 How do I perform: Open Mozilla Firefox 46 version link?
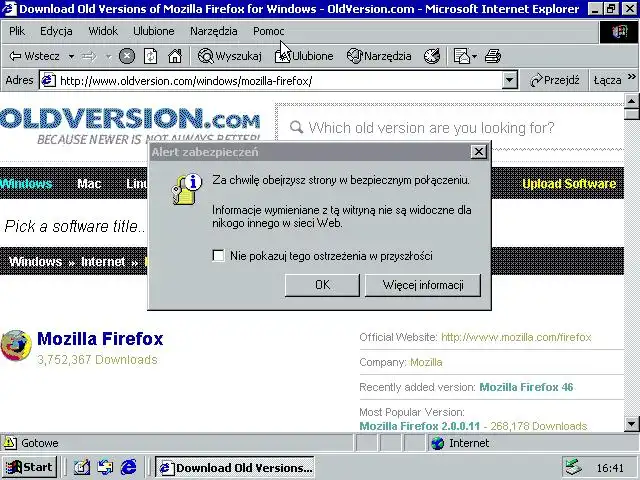click(x=526, y=387)
